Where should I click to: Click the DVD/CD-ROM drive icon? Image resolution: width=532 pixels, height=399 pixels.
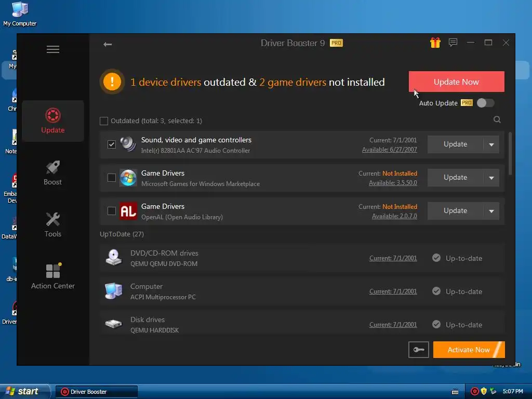(x=114, y=258)
